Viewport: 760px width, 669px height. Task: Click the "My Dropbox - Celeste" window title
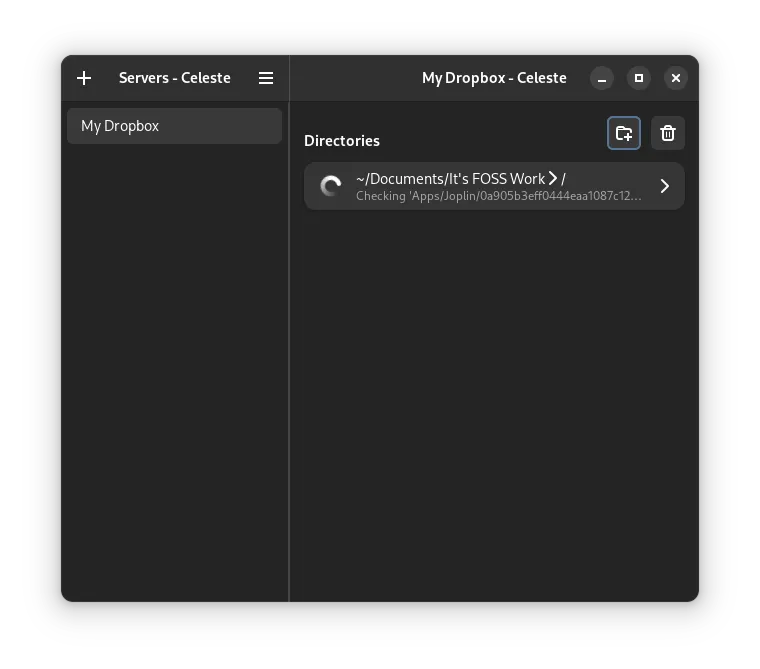coord(494,78)
